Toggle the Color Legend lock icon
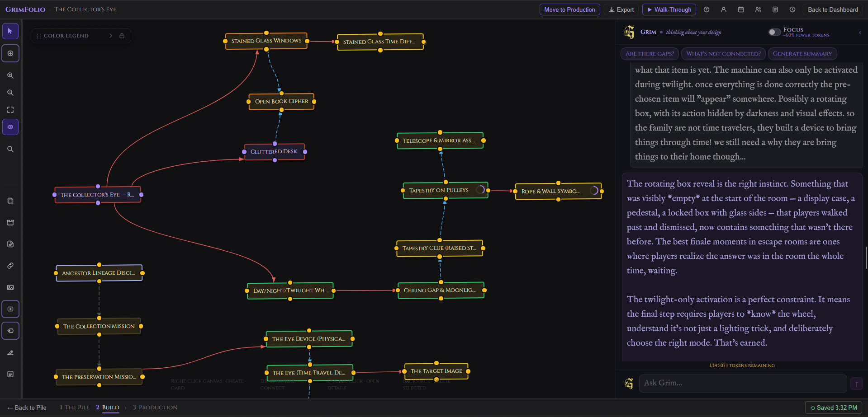 (122, 36)
